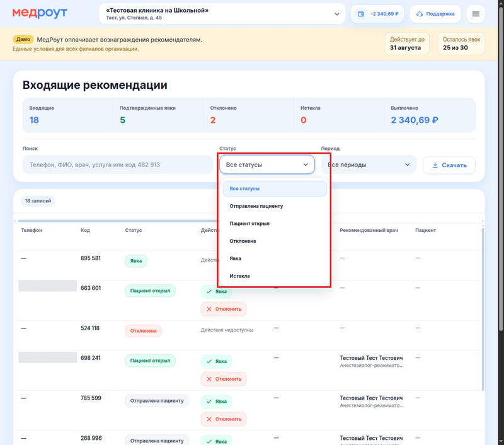The height and width of the screenshot is (445, 504).
Task: Click code 698 241
Action: tap(91, 358)
